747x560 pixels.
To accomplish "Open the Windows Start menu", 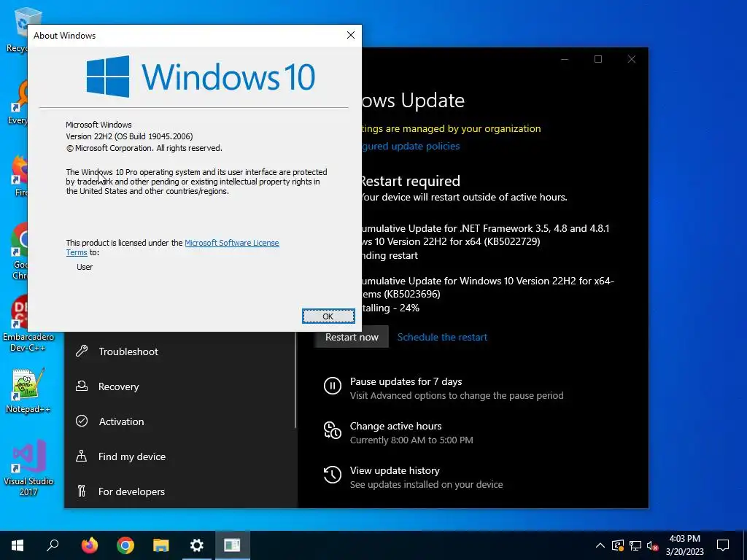I will point(18,545).
